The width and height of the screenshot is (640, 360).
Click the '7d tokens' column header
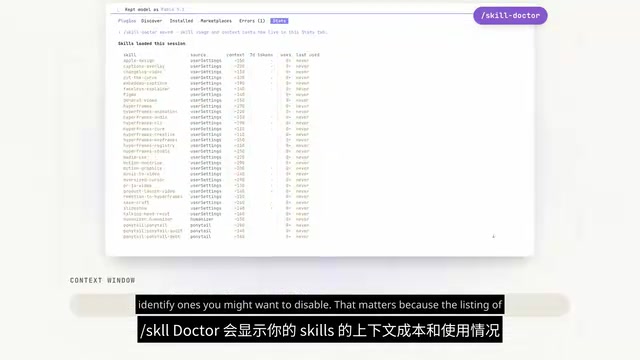tap(261, 55)
